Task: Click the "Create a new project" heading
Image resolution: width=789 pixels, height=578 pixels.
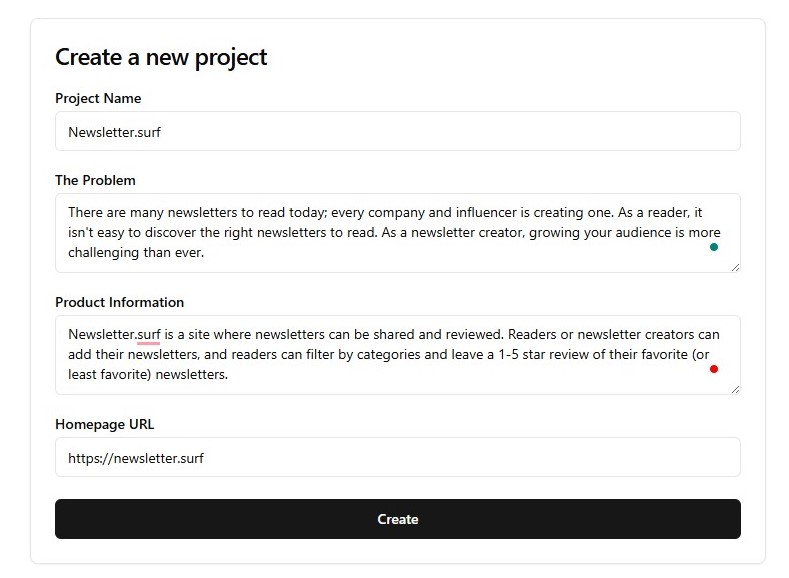Action: point(161,57)
